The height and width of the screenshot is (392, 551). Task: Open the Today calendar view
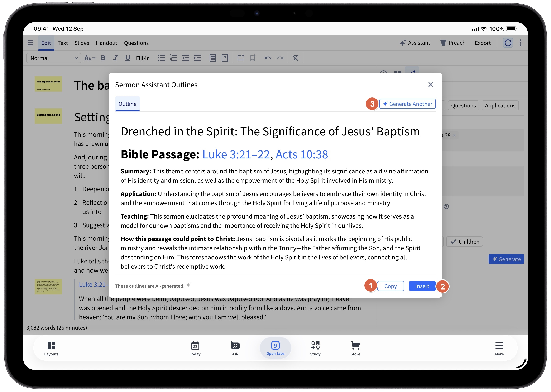click(x=195, y=349)
